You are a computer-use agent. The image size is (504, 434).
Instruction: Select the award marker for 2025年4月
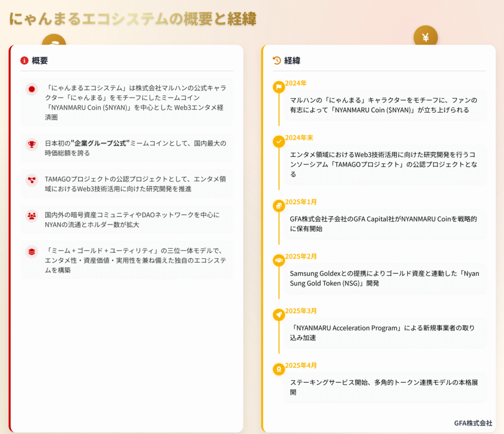click(x=279, y=369)
